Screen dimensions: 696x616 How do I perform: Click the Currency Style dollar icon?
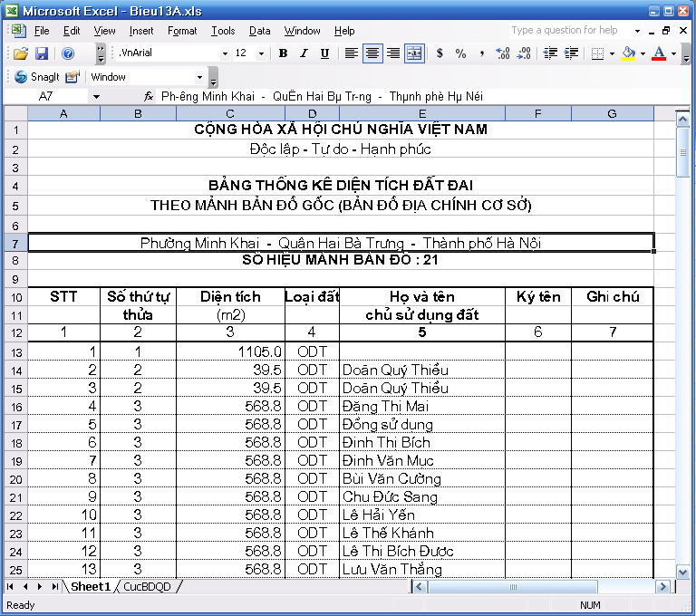coord(440,53)
